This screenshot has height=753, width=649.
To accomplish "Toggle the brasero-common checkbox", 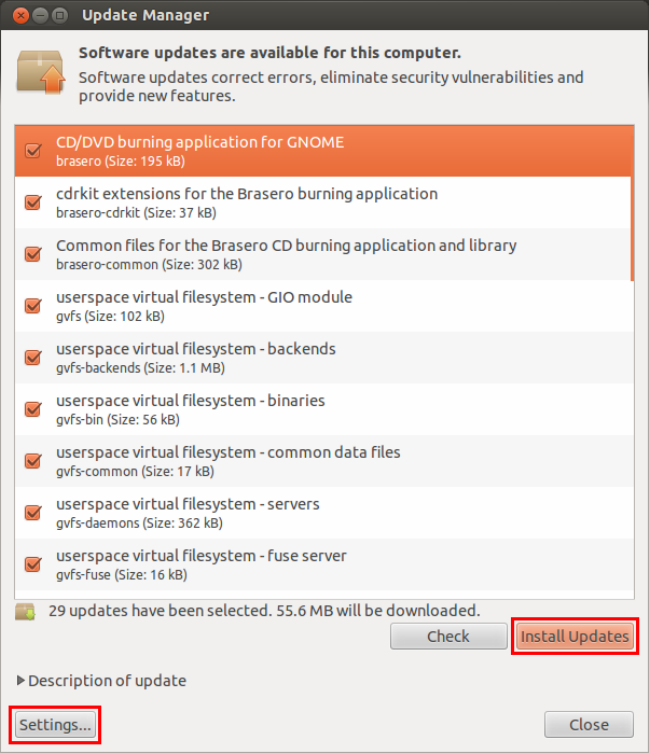I will (x=33, y=254).
